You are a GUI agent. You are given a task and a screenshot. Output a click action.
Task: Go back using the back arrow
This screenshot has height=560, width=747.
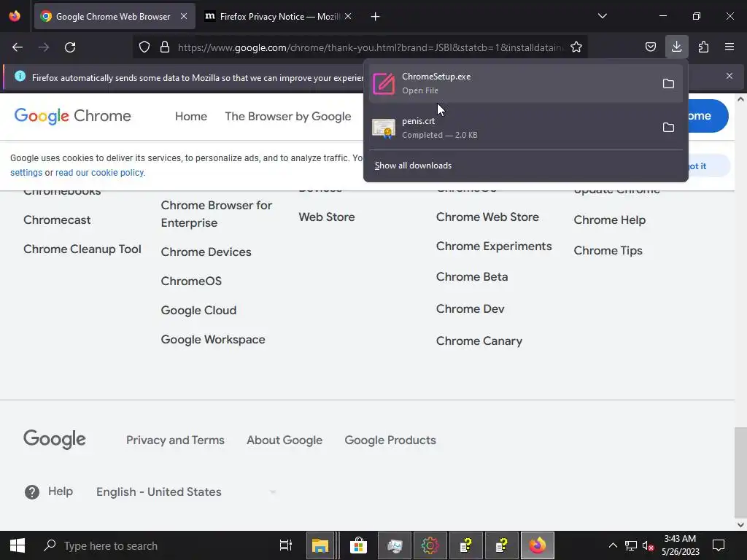[18, 47]
